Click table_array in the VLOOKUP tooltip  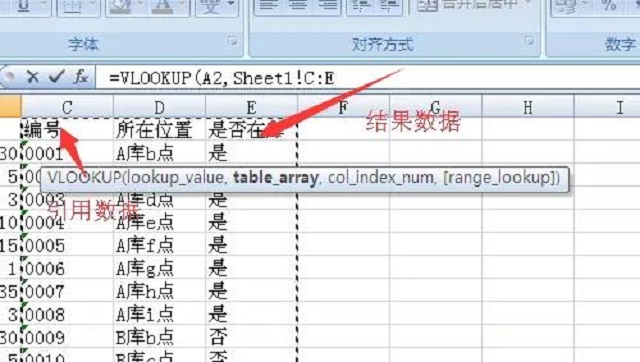point(276,178)
